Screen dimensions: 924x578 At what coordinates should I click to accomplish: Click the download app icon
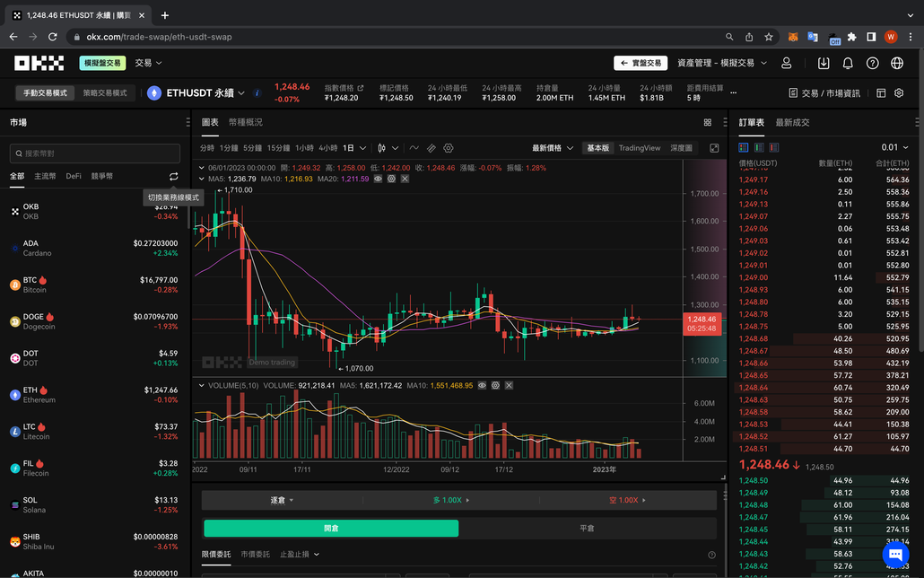[x=824, y=63]
